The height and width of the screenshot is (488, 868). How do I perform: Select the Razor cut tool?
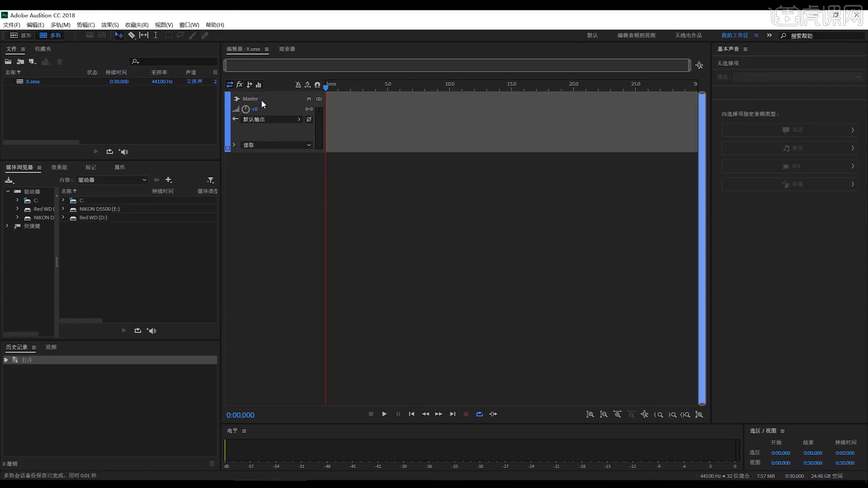click(x=132, y=35)
